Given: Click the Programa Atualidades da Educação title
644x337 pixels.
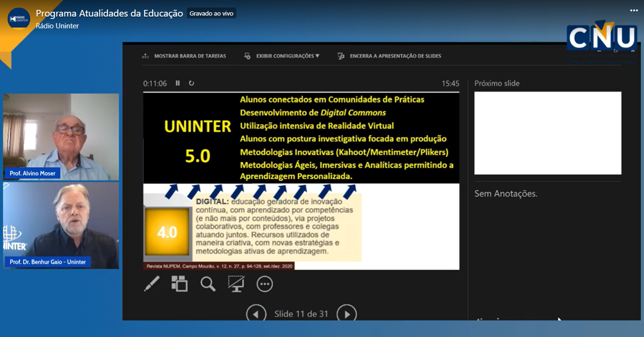Looking at the screenshot, I should click(x=109, y=13).
